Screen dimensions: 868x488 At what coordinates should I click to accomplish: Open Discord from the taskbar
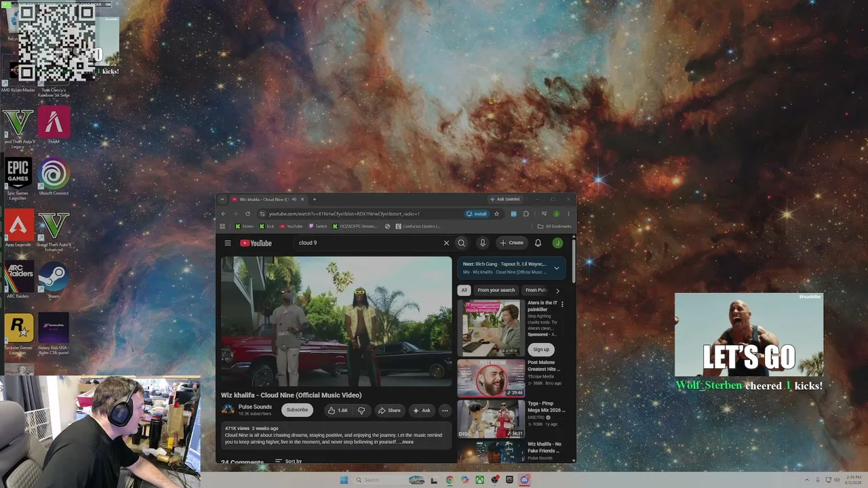click(524, 481)
